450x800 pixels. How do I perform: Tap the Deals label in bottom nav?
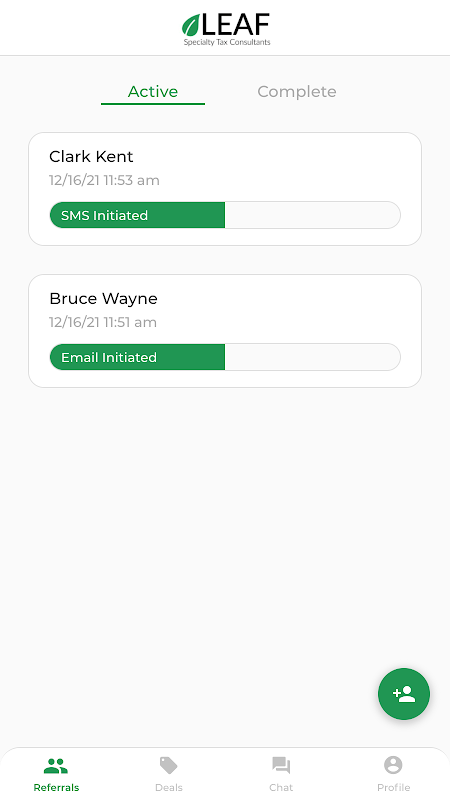[169, 787]
